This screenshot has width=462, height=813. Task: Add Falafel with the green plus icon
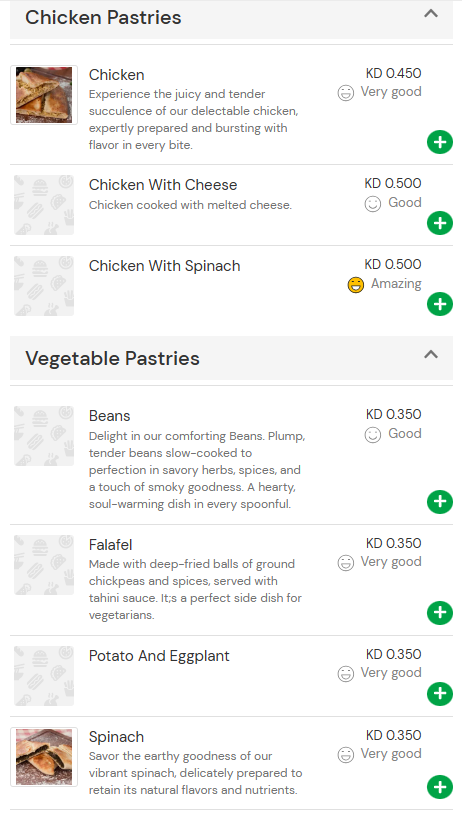pos(440,612)
